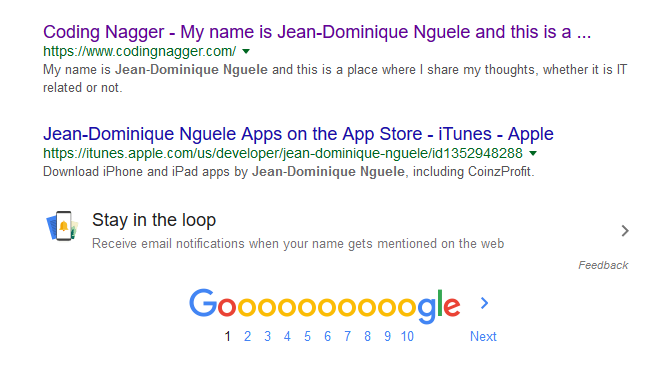Go to results page 10
The image size is (652, 368).
coord(407,336)
